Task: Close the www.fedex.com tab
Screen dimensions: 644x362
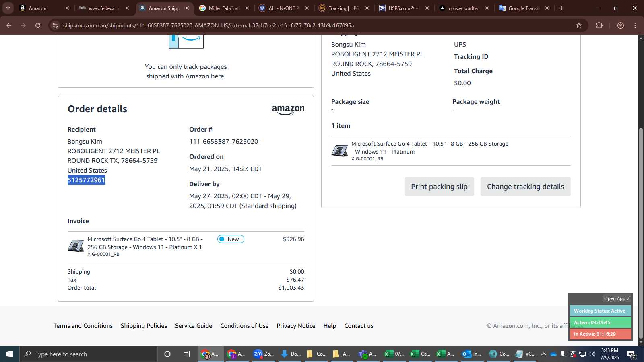Action: [127, 8]
